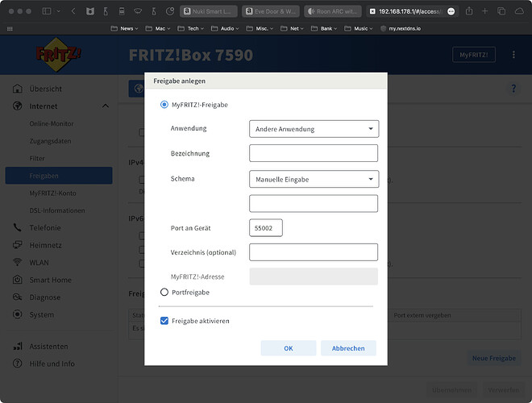Click the Heimnetz devices icon
This screenshot has height=403, width=532.
17,244
